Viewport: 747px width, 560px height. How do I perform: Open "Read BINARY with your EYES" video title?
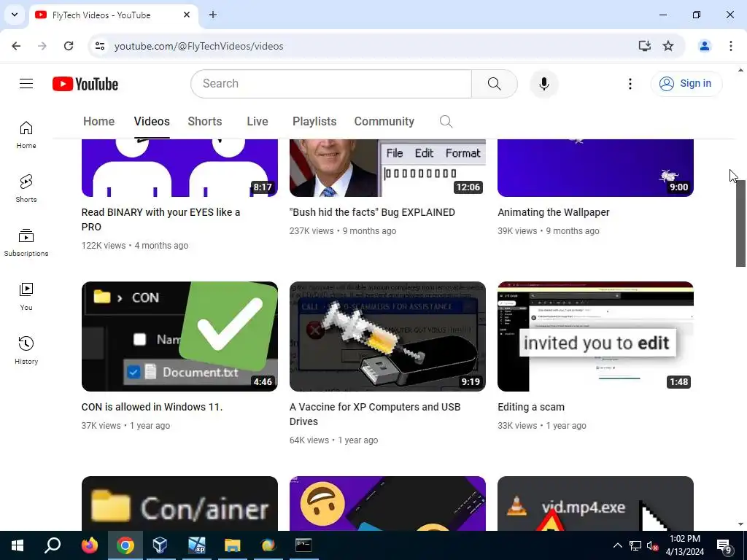pyautogui.click(x=160, y=219)
